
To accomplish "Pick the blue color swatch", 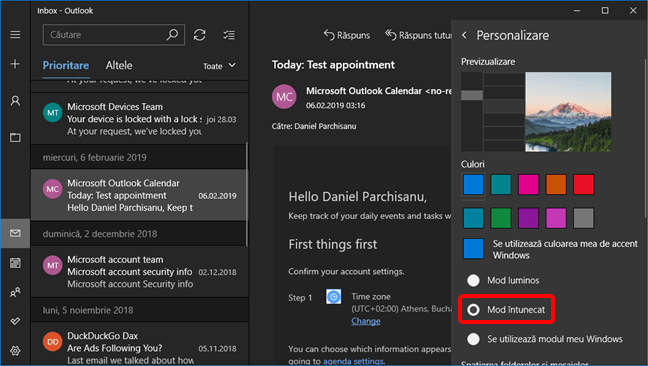I will tap(473, 184).
